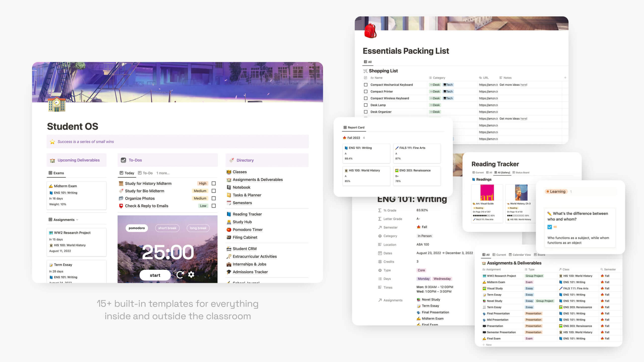Screen dimensions: 644x362
Task: Open Admissions Tracker in Directory
Action: point(251,272)
